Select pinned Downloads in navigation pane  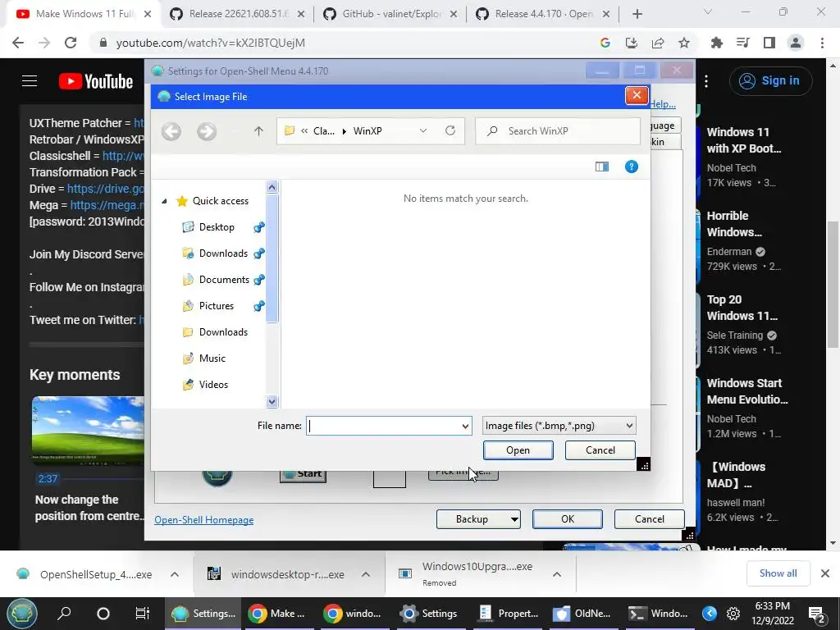223,253
